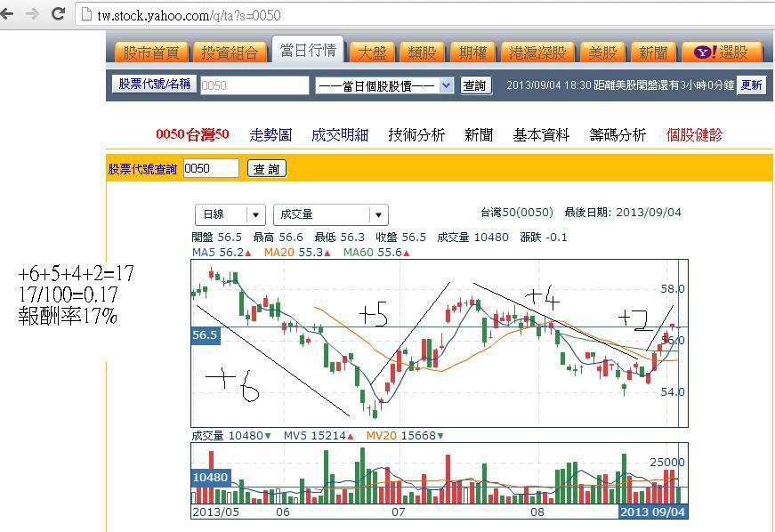Click the MA5 56.2 indicator text

pyautogui.click(x=222, y=253)
